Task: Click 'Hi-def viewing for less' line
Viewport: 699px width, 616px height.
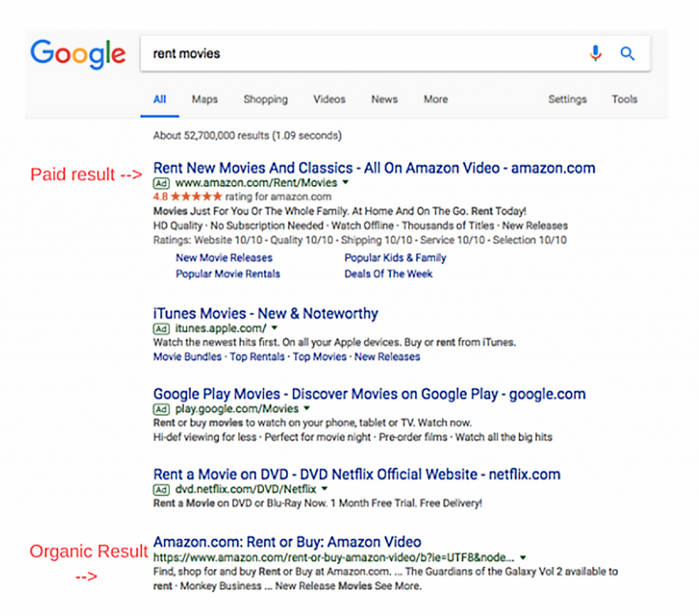Action: coord(353,437)
